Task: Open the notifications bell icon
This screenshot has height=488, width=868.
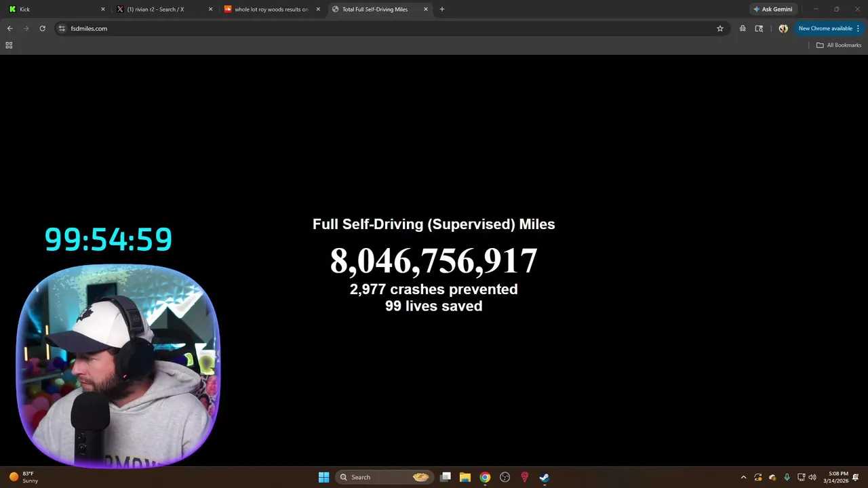Action: [856, 477]
